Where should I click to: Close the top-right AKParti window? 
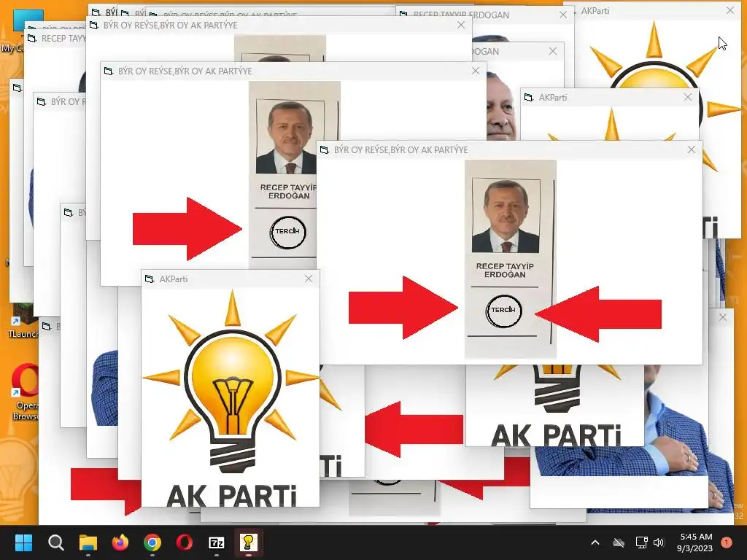point(729,10)
